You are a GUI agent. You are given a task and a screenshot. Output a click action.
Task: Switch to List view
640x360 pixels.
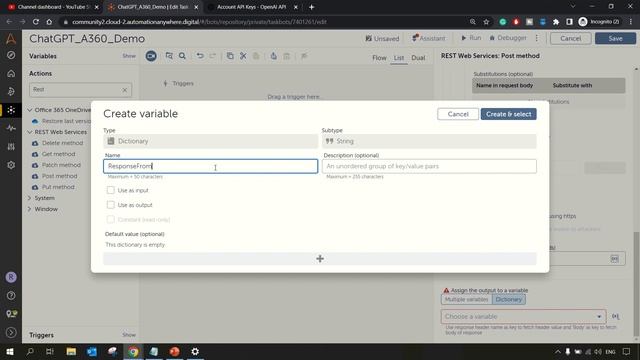tap(399, 58)
